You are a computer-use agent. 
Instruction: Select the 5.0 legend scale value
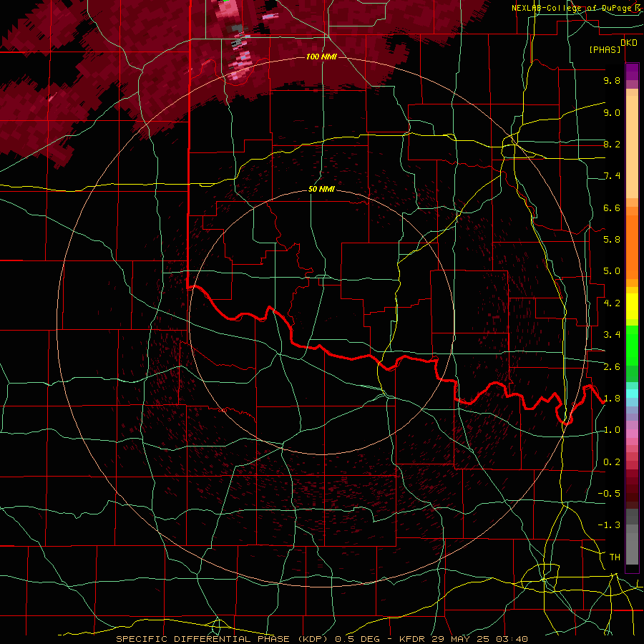[x=612, y=271]
